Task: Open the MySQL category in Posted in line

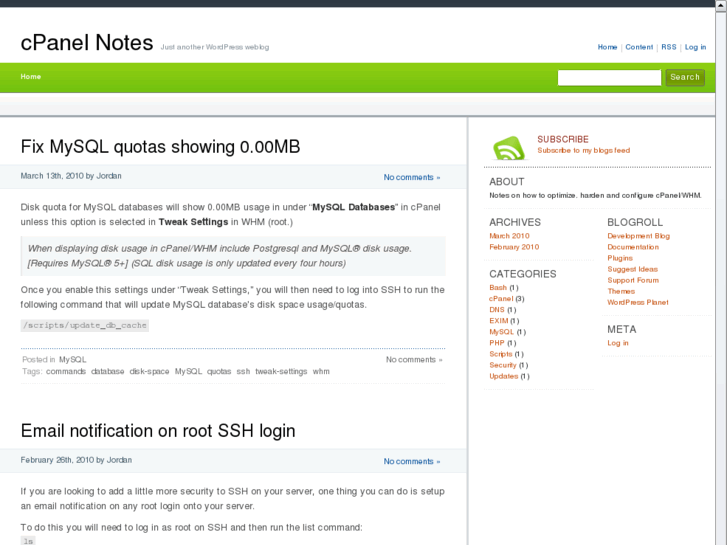Action: coord(72,359)
